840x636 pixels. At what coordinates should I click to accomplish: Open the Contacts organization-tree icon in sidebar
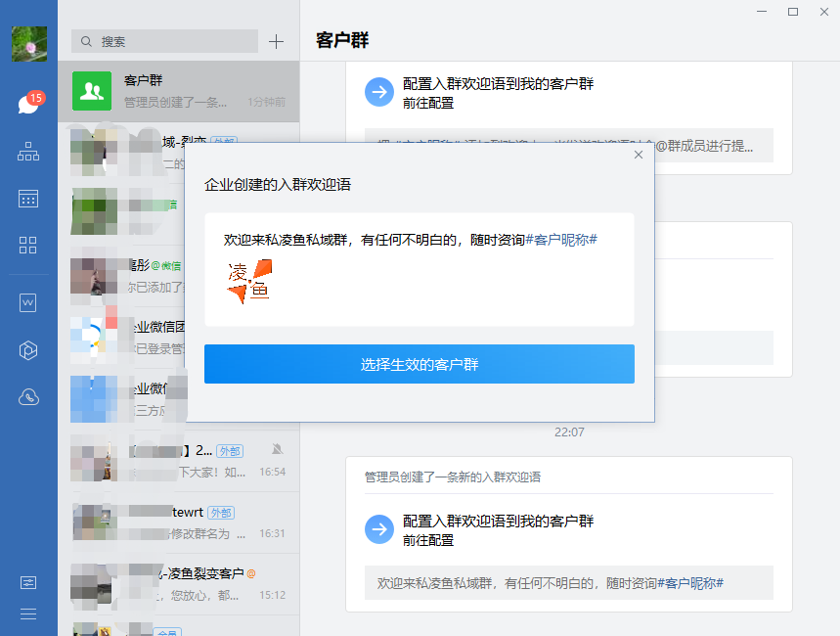pyautogui.click(x=28, y=152)
